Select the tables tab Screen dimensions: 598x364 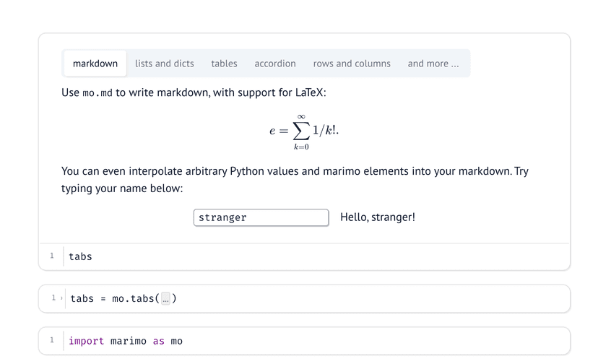coord(224,64)
